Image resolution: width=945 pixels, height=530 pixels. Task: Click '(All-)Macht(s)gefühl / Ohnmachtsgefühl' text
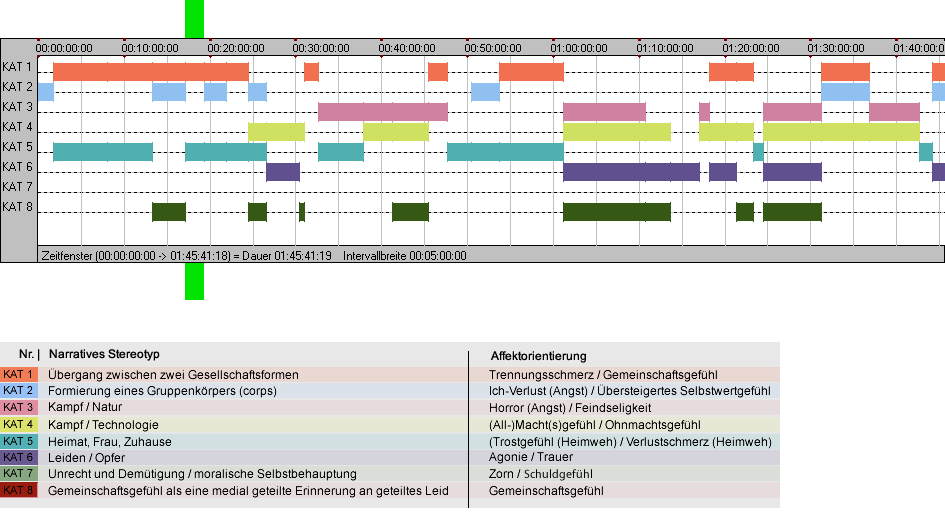595,425
